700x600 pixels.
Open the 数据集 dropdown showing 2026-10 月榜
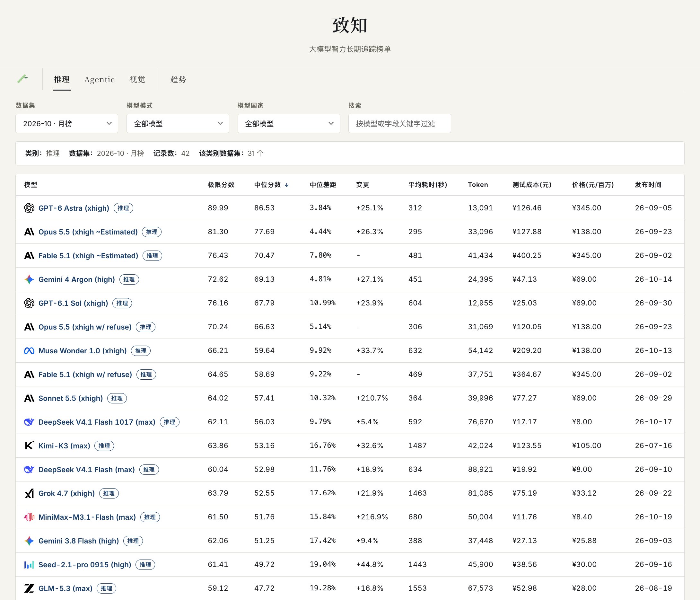(67, 123)
